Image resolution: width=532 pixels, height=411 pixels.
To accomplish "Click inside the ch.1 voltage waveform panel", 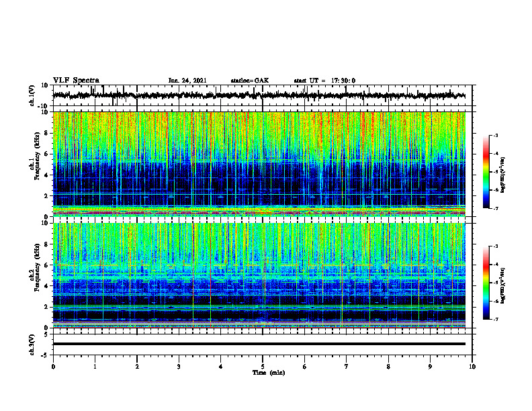I will tap(262, 95).
